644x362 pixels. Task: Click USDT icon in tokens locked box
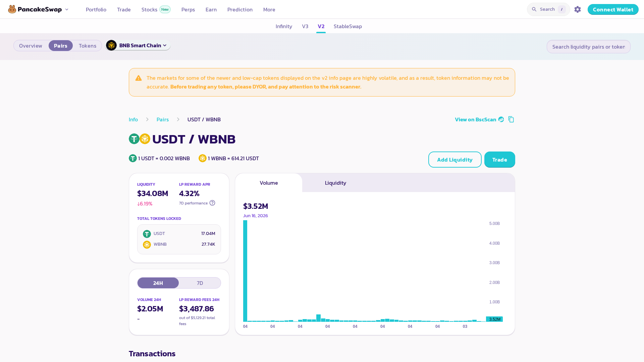click(147, 234)
